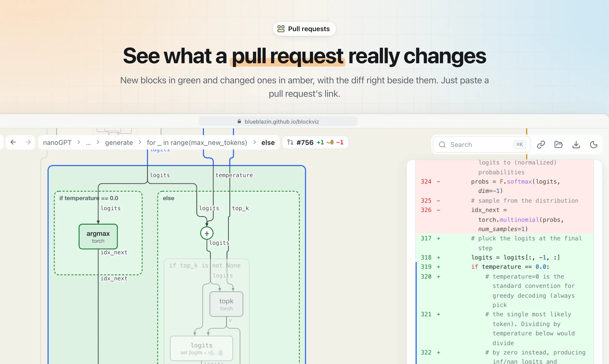This screenshot has width=609, height=364.
Task: Click the pull request branch icon
Action: 290,142
